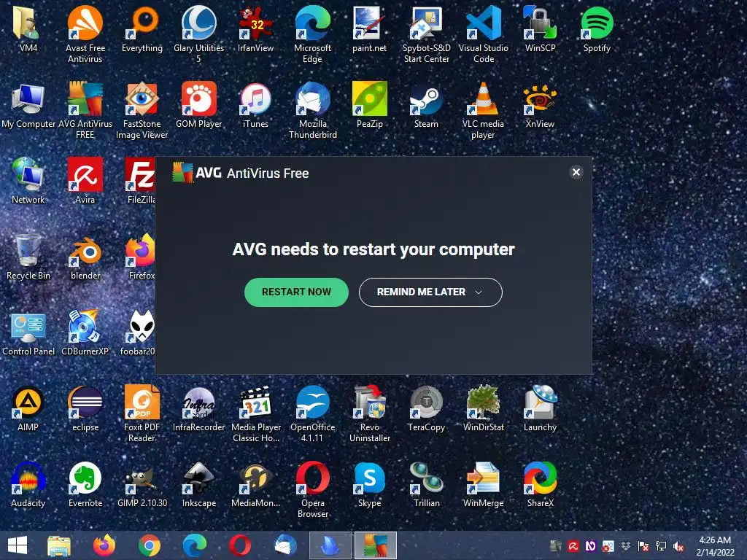Open Opera from the taskbar
This screenshot has height=560, width=747.
pos(239,545)
